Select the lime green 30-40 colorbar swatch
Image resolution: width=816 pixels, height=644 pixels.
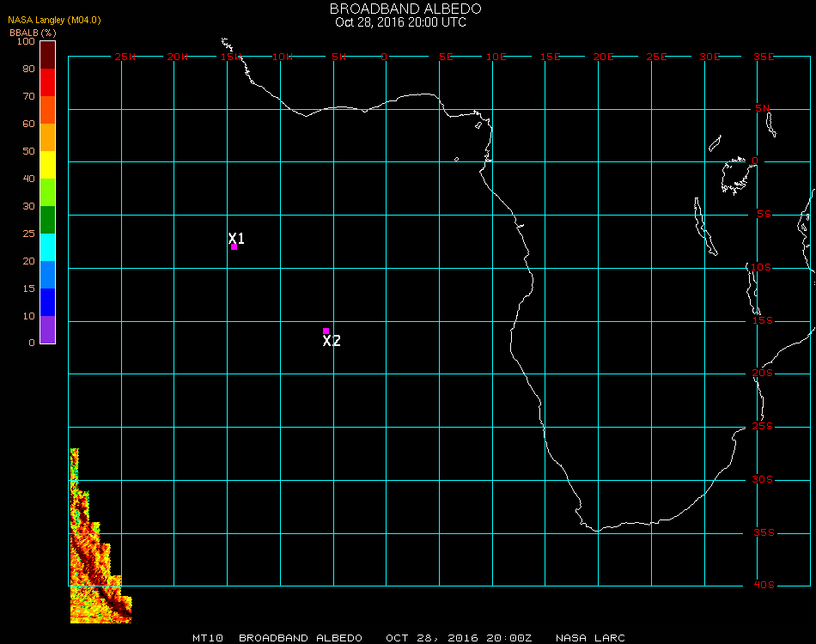click(x=48, y=192)
